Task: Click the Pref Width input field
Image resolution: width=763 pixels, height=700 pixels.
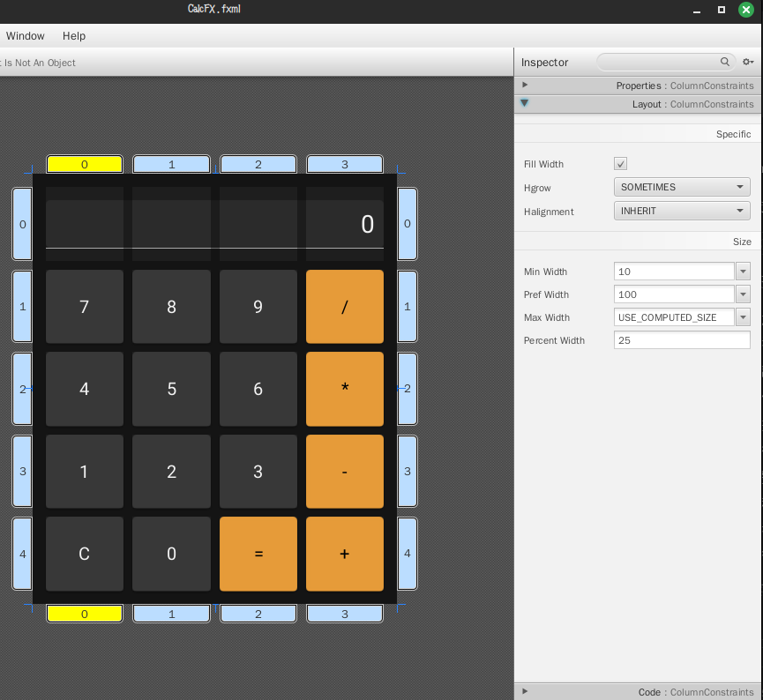Action: [674, 294]
